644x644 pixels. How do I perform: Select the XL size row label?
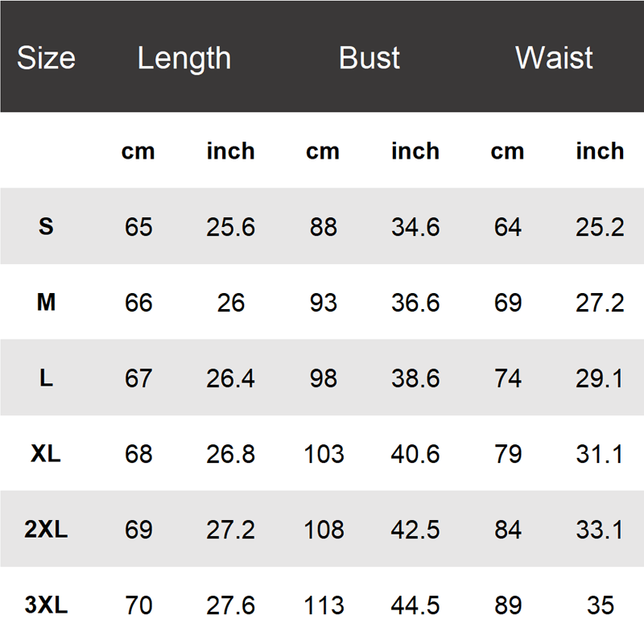click(x=46, y=454)
